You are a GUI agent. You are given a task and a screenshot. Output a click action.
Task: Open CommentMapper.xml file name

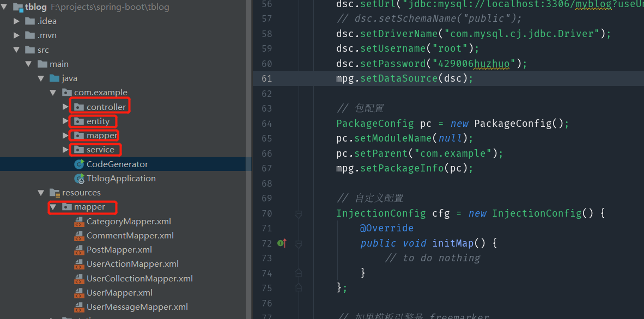(x=130, y=236)
